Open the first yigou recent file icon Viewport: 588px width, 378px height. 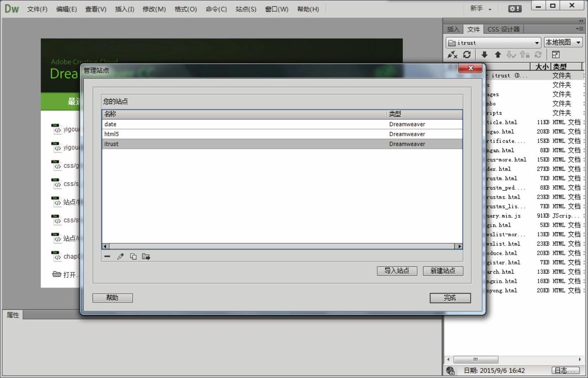click(x=57, y=129)
